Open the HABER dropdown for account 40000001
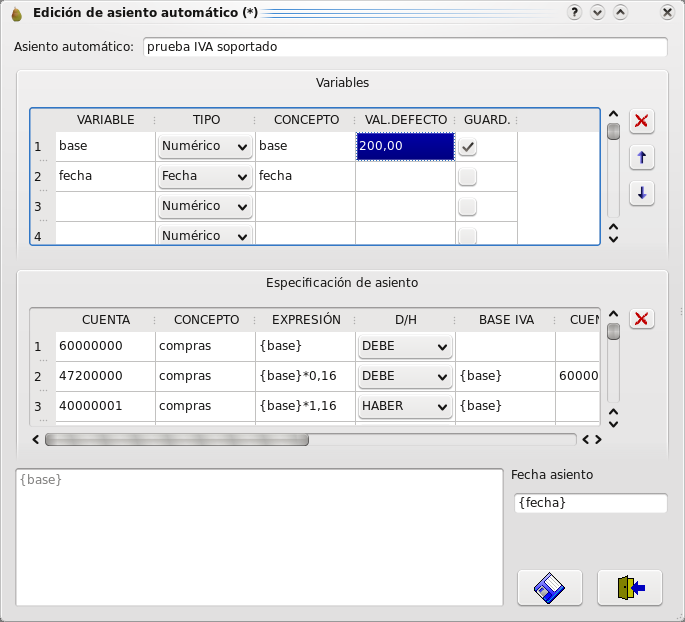 pos(405,406)
